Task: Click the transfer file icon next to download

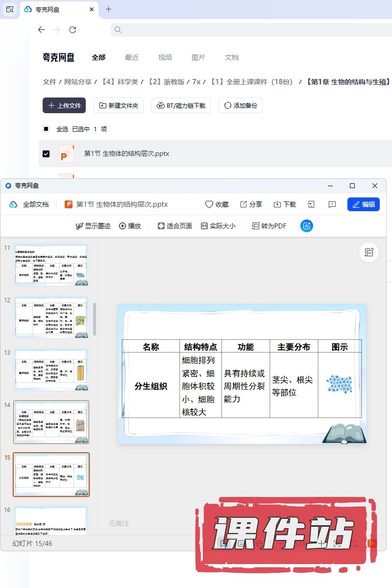Action: [x=311, y=204]
